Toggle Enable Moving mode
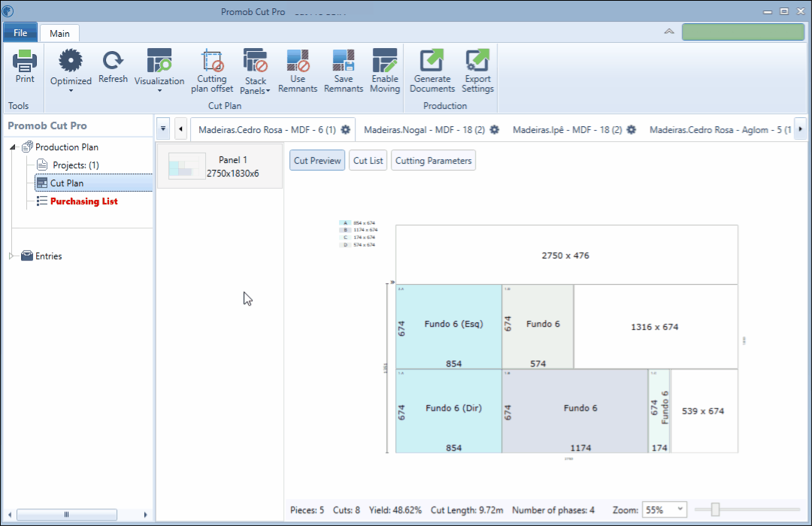The height and width of the screenshot is (526, 812). (385, 71)
